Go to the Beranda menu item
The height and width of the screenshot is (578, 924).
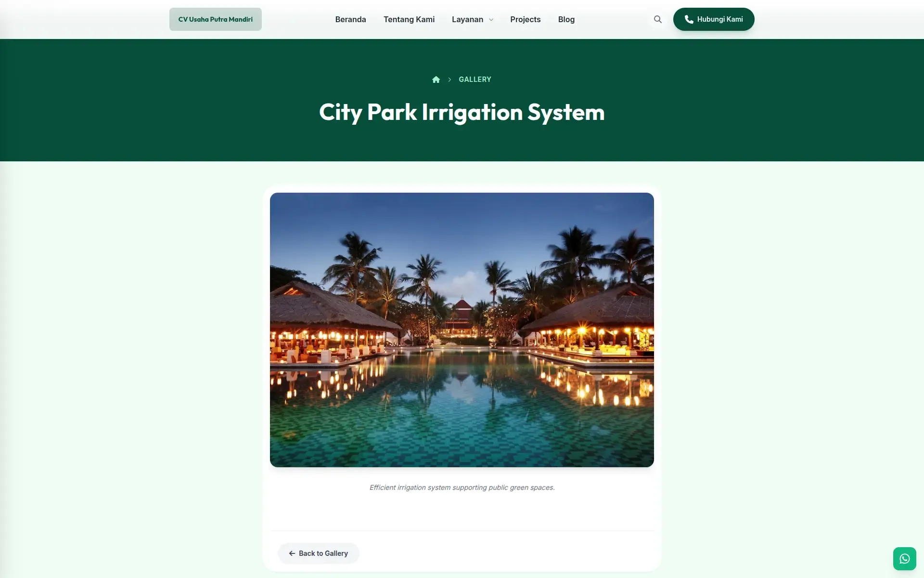click(350, 19)
